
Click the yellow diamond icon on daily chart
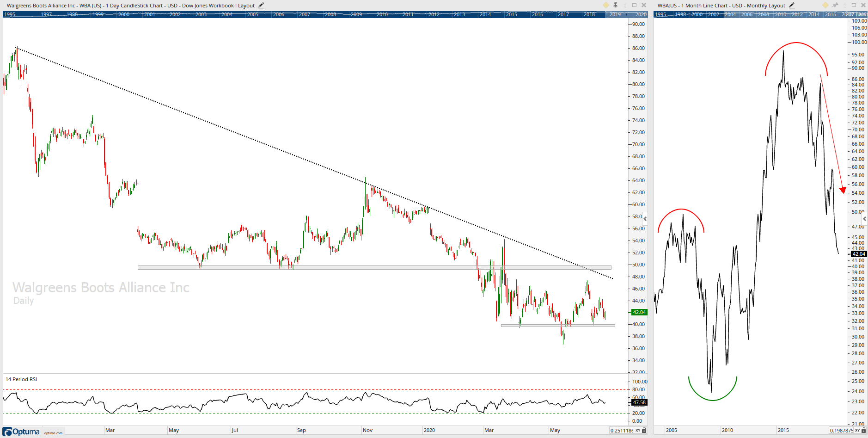pos(606,5)
